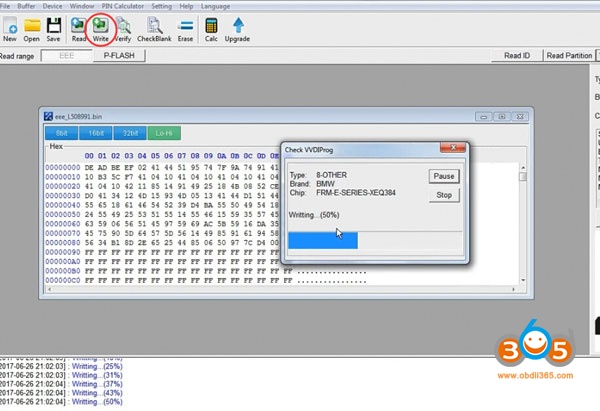Close the Check VVDIProg dialog

coord(453,148)
